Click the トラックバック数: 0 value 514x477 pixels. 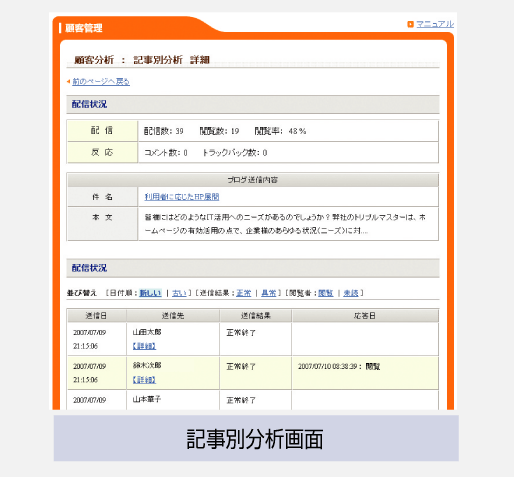pos(235,153)
